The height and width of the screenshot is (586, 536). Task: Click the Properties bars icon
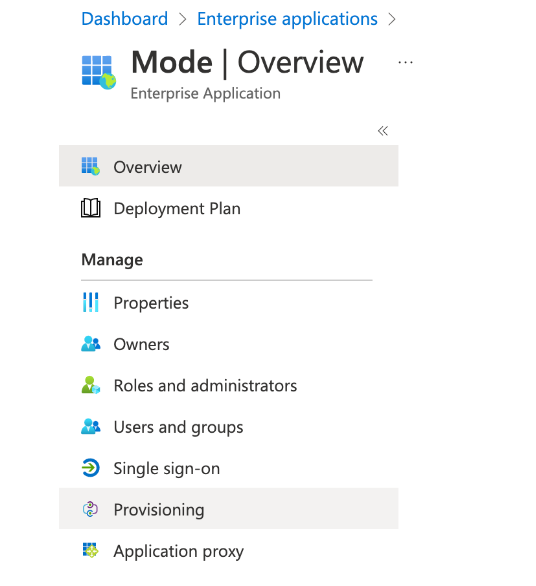(90, 302)
